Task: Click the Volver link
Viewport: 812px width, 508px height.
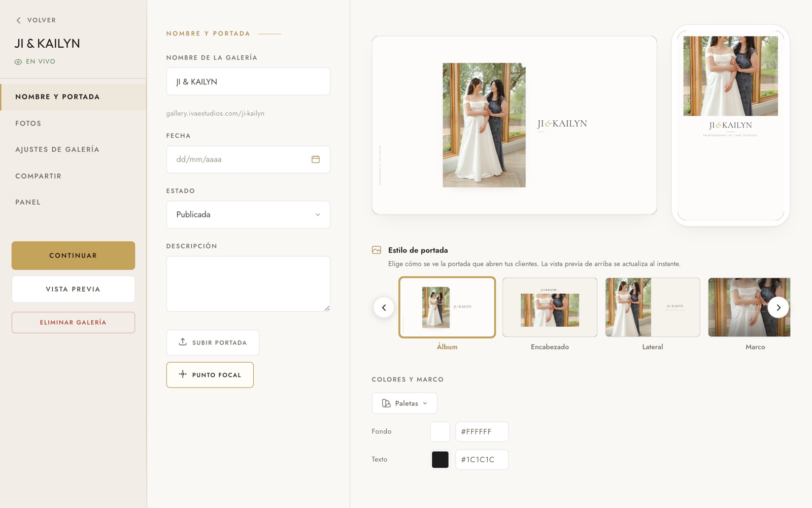Action: click(36, 20)
